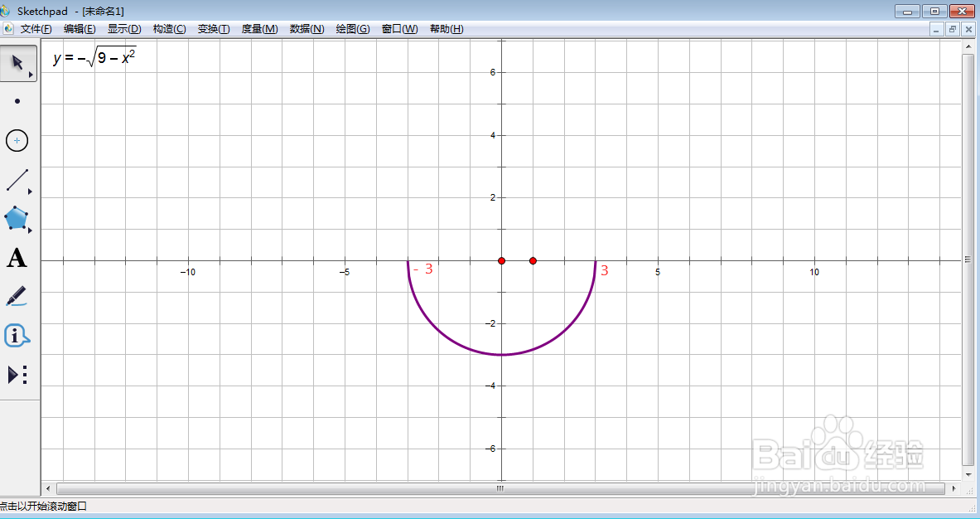Click the red label 3 near x-axis

pyautogui.click(x=605, y=270)
